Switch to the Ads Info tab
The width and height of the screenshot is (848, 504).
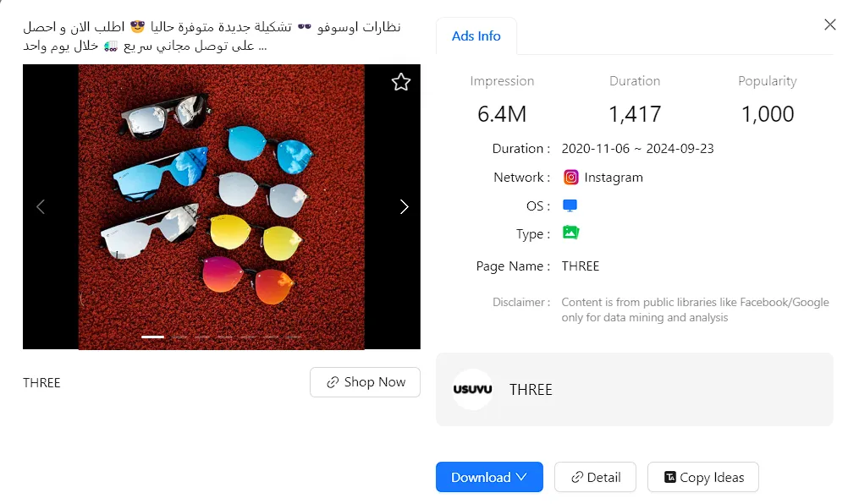(476, 36)
